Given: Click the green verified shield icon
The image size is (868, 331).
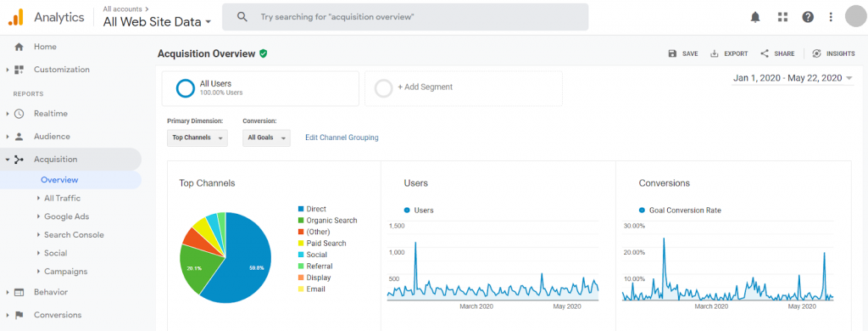Looking at the screenshot, I should click(x=264, y=53).
